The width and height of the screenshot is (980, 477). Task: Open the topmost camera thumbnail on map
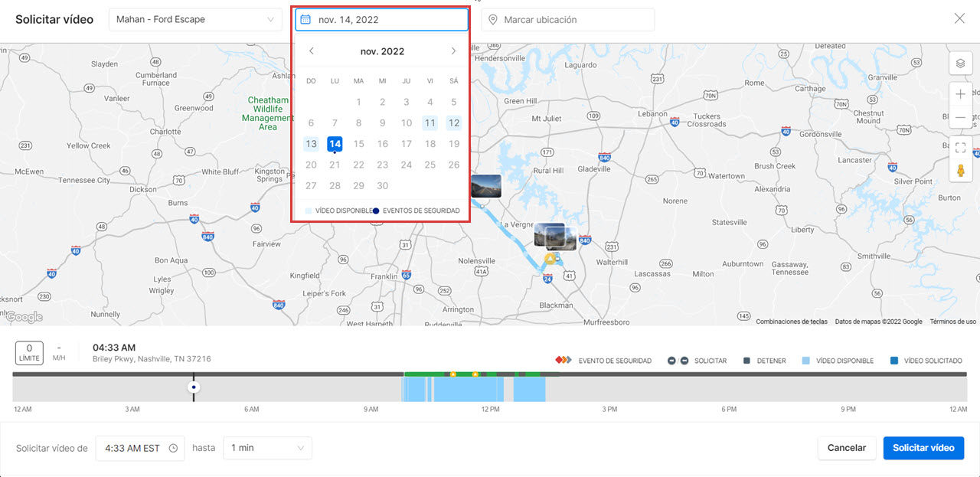pos(485,186)
